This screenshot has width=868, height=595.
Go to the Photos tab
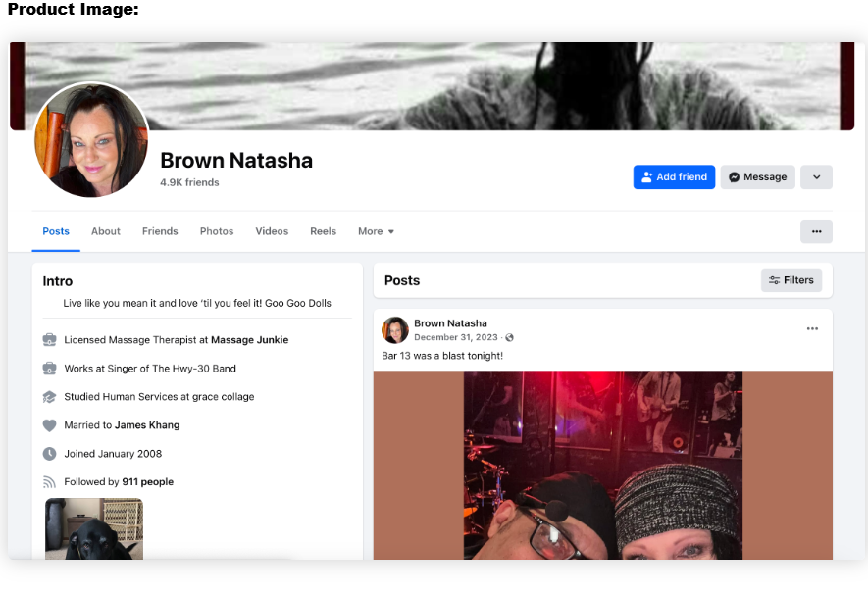[x=217, y=231]
